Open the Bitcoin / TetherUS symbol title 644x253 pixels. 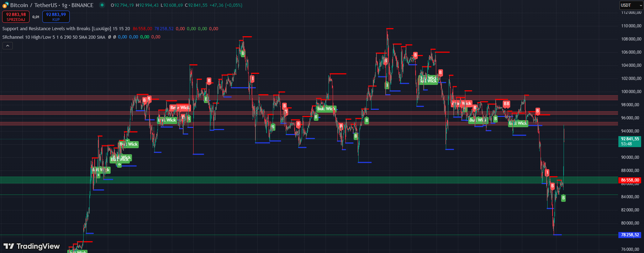(52, 5)
